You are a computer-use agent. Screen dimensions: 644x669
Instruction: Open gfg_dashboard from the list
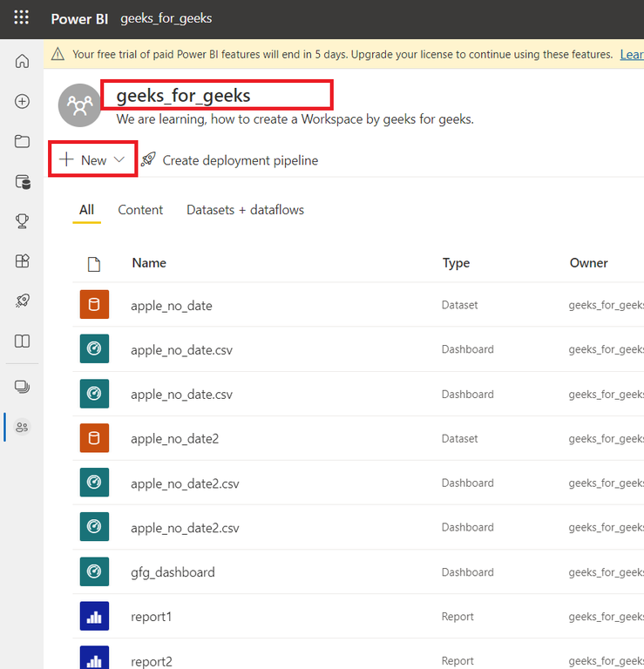[x=173, y=572]
